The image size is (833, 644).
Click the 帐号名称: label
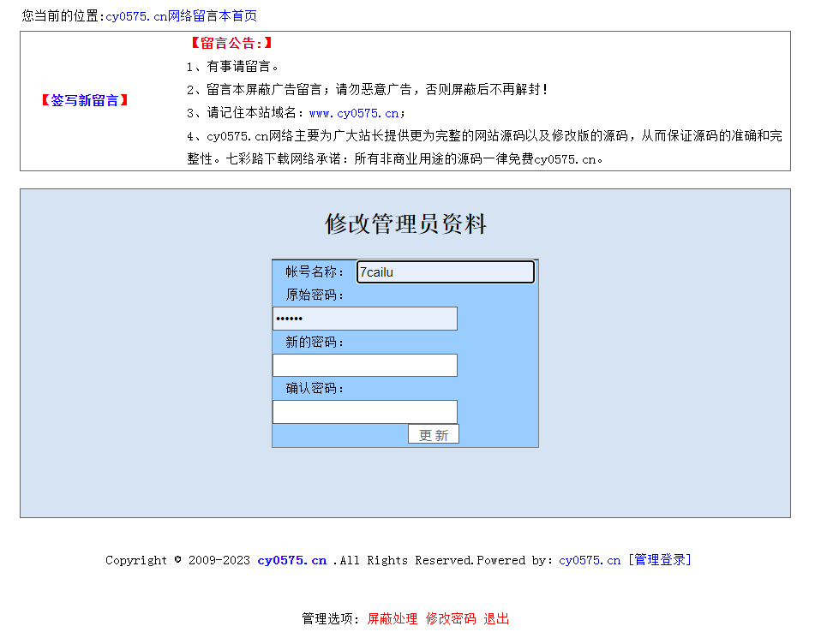coord(315,271)
